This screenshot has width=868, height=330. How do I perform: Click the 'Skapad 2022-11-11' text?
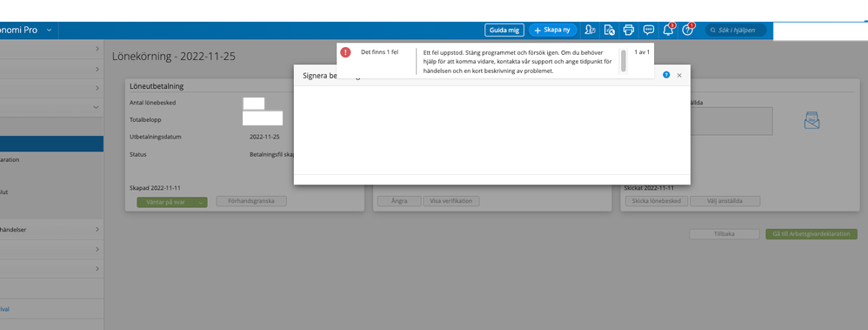[x=156, y=188]
